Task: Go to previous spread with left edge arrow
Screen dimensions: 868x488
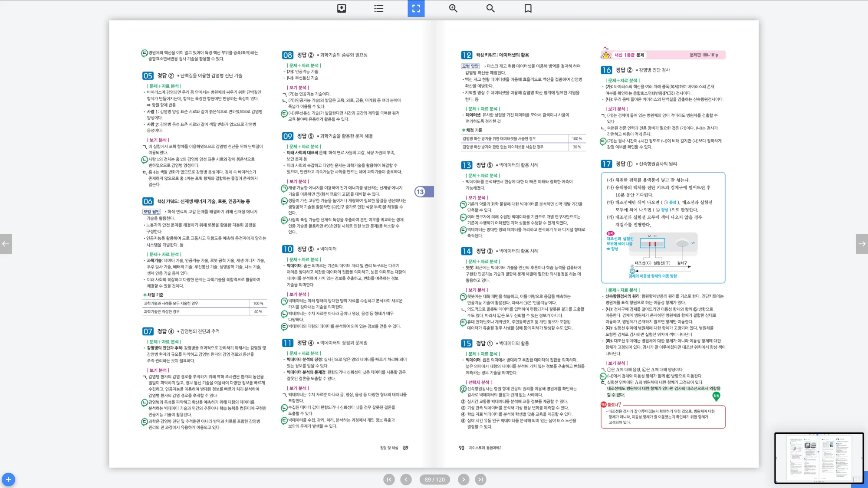Action: pos(6,244)
